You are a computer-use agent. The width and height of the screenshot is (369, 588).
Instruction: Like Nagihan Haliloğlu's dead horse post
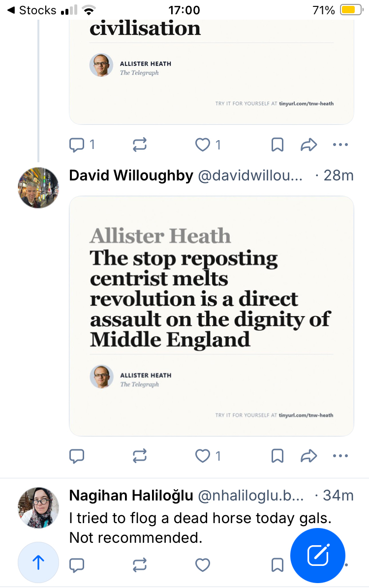coord(203,565)
